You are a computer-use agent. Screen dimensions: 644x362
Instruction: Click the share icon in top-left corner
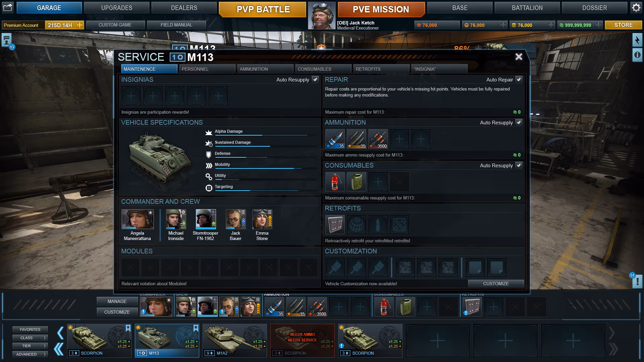(8, 8)
